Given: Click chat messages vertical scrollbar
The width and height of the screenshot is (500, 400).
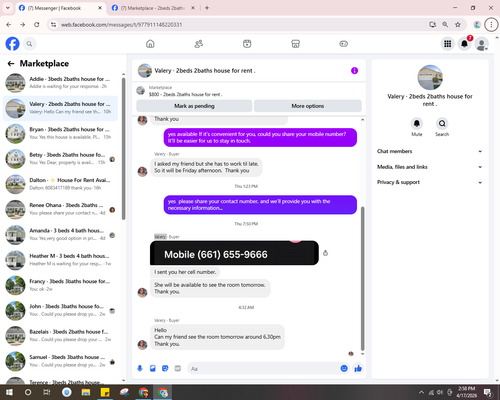Looking at the screenshot, I should [x=363, y=278].
